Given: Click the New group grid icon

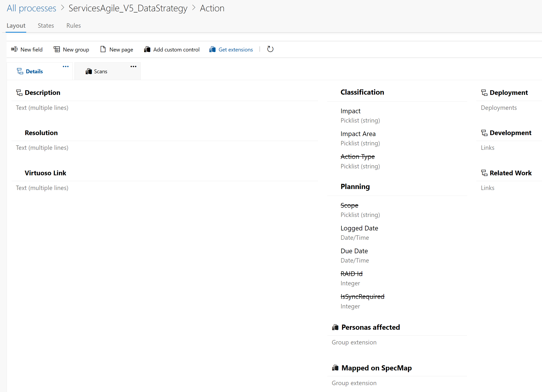Looking at the screenshot, I should [57, 49].
